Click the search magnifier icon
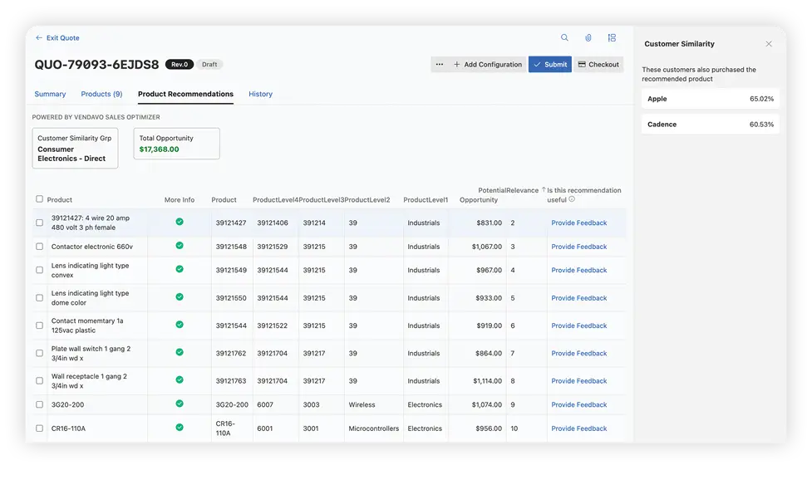The image size is (812, 504). (x=564, y=38)
